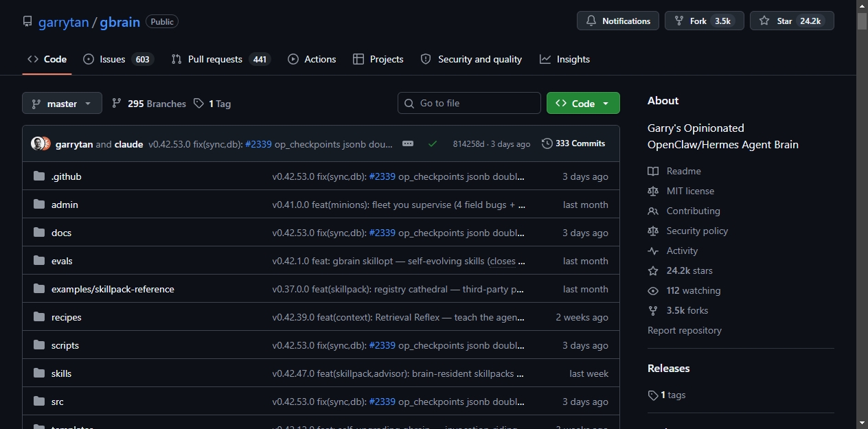Click the folder icon of docs
The width and height of the screenshot is (868, 429).
(x=39, y=233)
